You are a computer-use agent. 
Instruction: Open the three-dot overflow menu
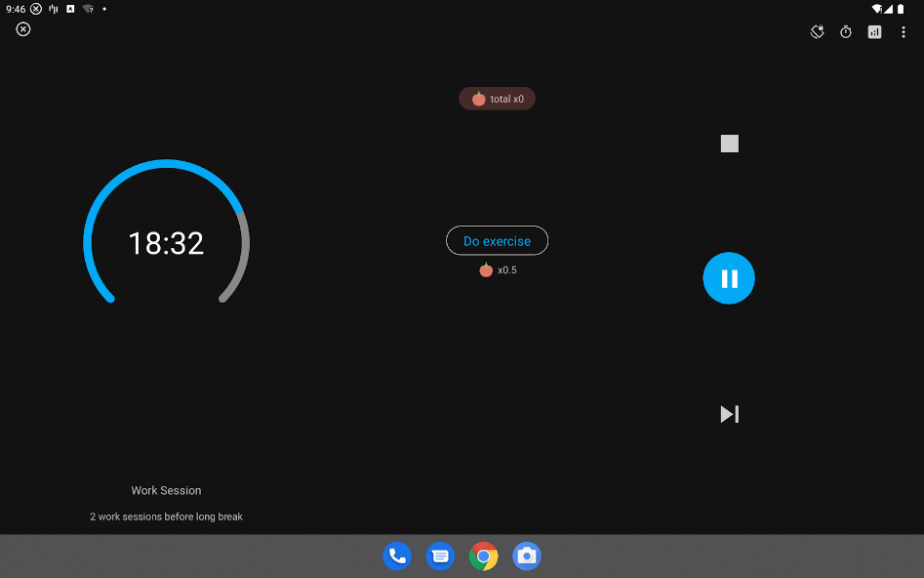point(904,32)
